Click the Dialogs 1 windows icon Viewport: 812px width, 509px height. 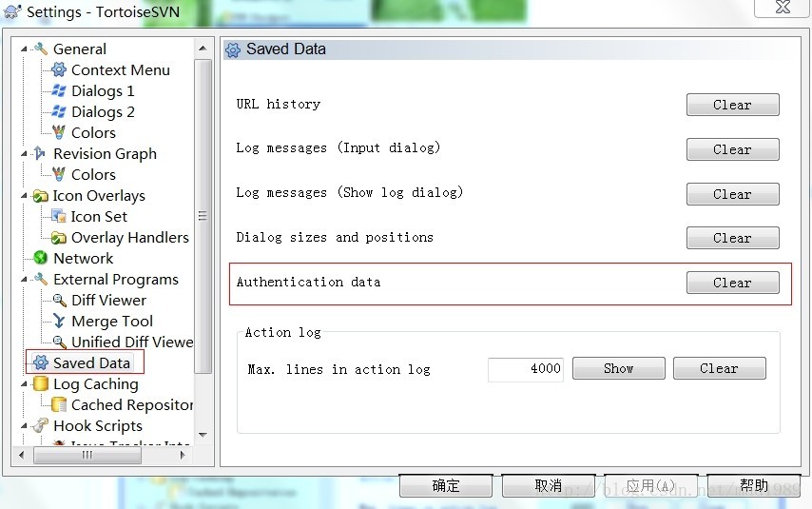59,90
